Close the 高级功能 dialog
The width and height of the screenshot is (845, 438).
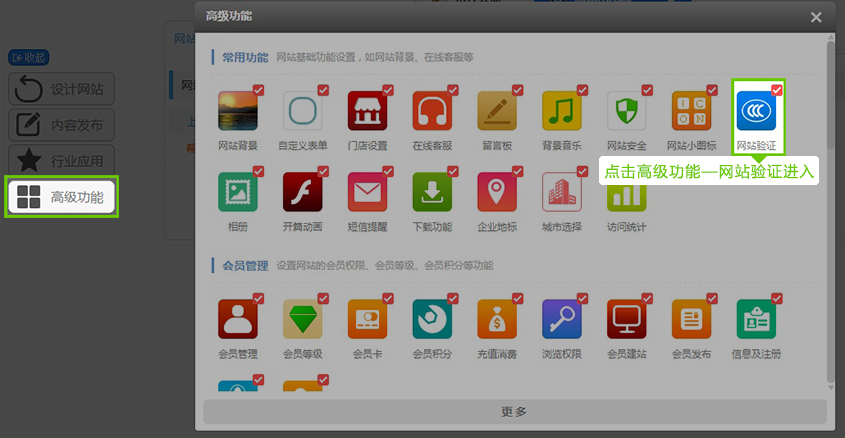[x=816, y=17]
